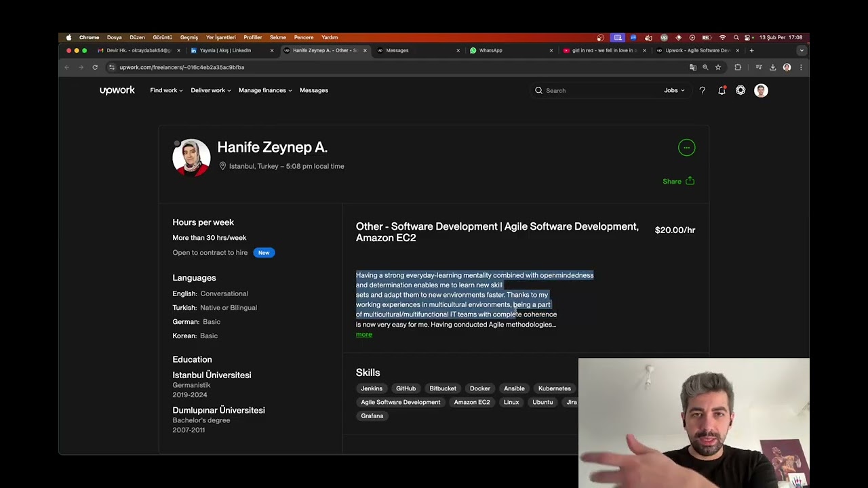Open Chrome's three-dot menu
868x488 pixels.
click(x=801, y=67)
